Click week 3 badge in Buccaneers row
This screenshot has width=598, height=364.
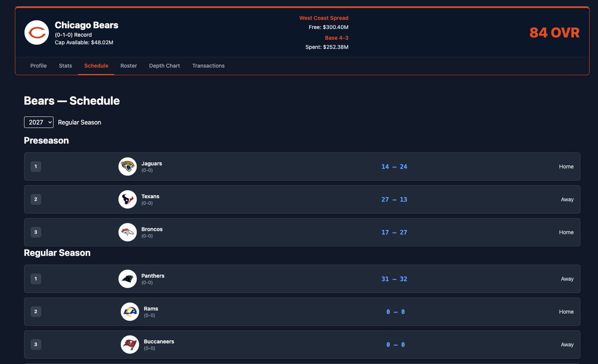(36, 345)
